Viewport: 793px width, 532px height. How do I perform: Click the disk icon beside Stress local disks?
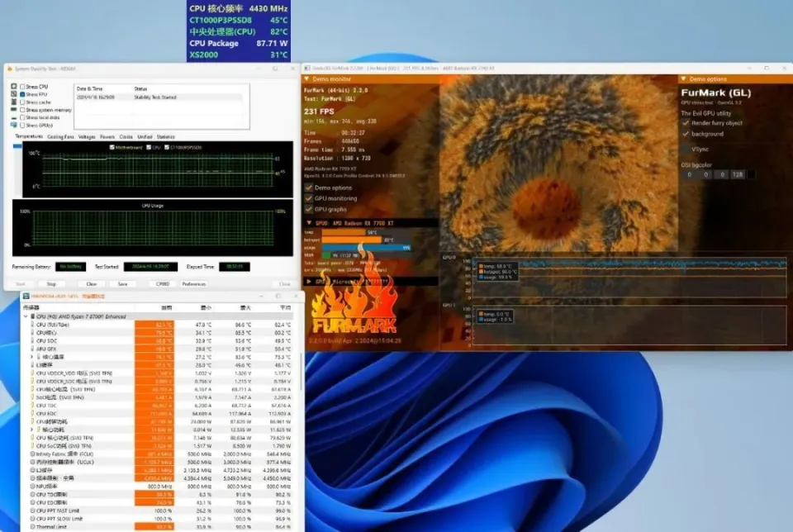click(x=14, y=117)
